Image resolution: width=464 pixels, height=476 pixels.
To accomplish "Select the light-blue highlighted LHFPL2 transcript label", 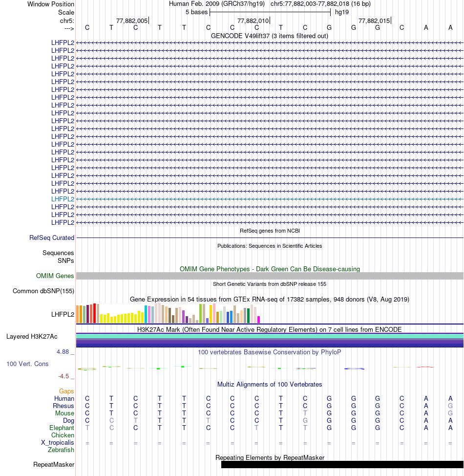I will click(63, 199).
